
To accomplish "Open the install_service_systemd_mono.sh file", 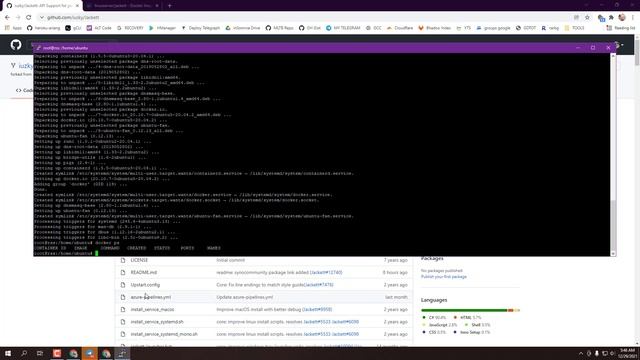I will tap(164, 334).
